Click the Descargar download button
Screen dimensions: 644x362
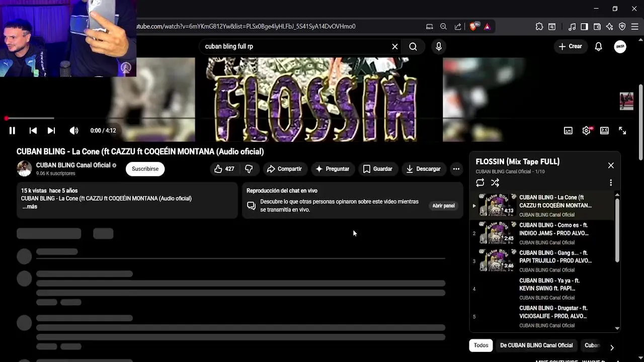[x=423, y=169]
